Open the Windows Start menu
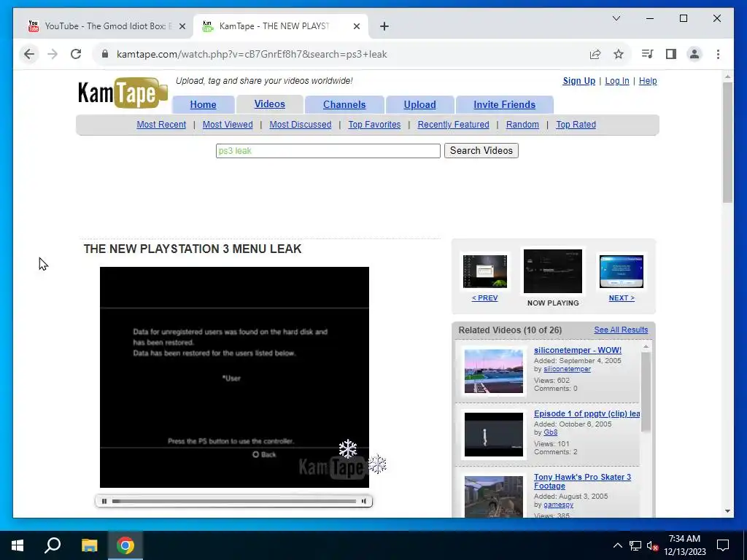The height and width of the screenshot is (560, 747). (18, 545)
